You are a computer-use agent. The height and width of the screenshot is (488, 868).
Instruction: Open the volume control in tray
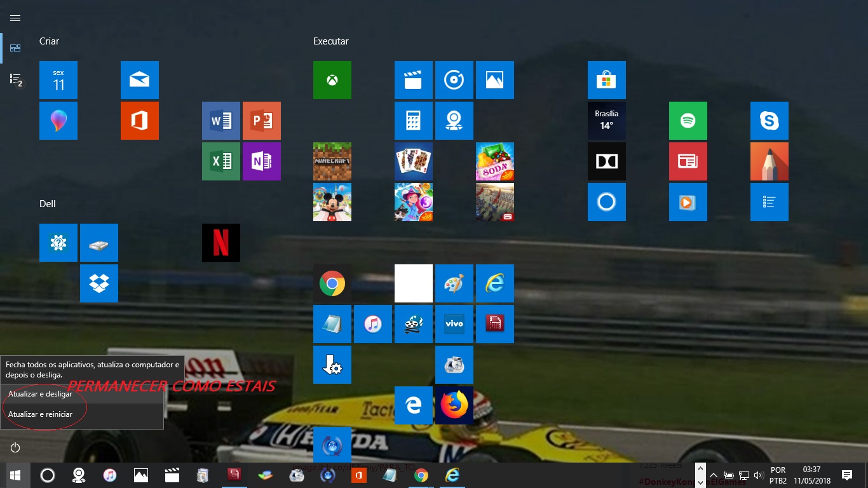(758, 475)
